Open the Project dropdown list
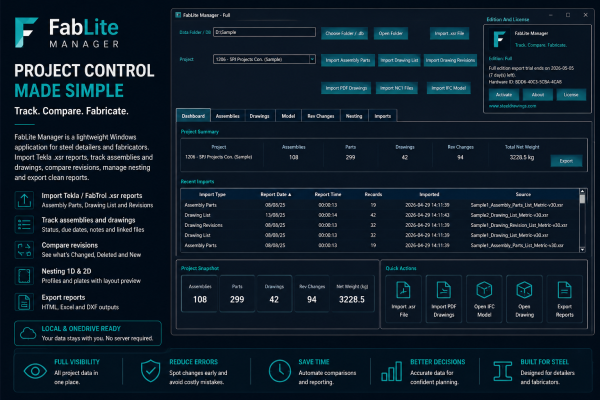 point(312,59)
